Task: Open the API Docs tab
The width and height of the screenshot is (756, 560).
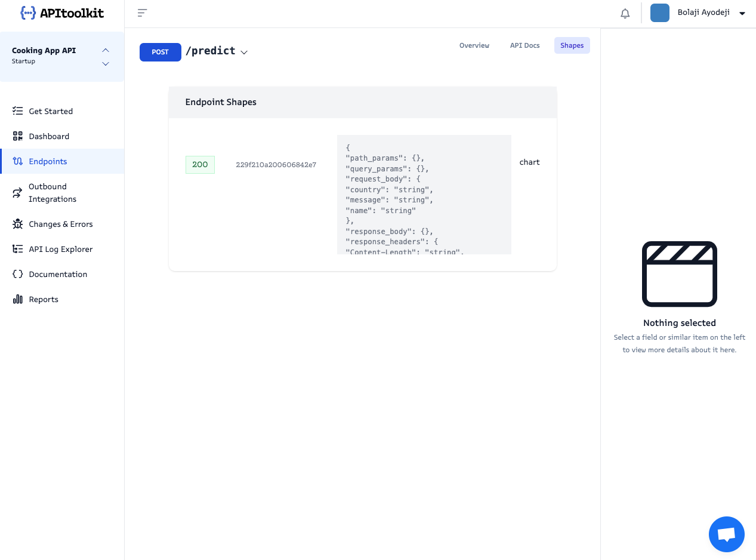Action: pos(524,45)
